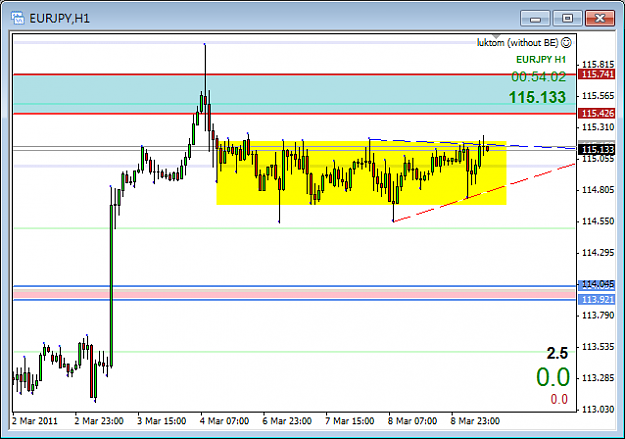The height and width of the screenshot is (439, 625).
Task: Click the 114.550 price scale label
Action: point(598,221)
